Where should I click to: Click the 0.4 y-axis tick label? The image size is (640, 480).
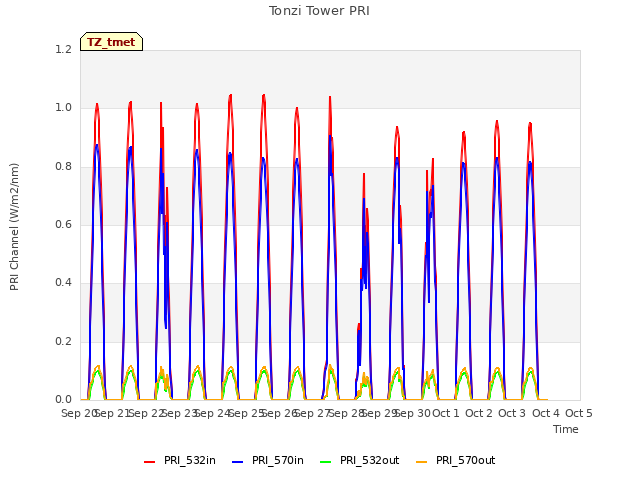(63, 282)
